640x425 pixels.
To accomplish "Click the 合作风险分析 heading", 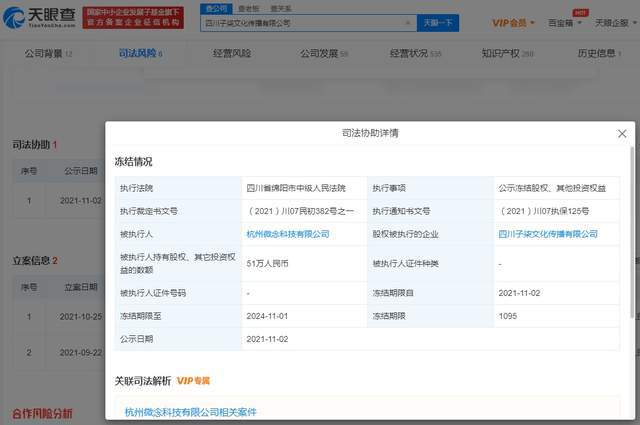I will click(42, 414).
